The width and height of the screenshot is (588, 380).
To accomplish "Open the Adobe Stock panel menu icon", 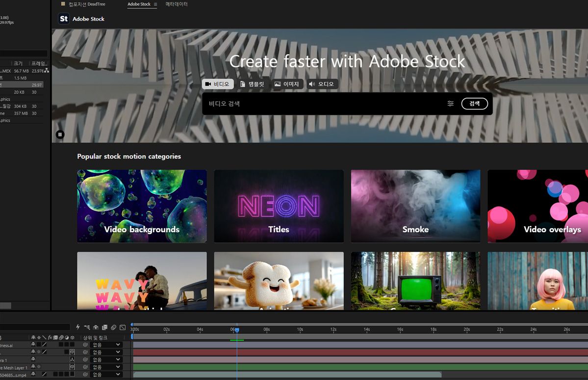I will pyautogui.click(x=155, y=4).
